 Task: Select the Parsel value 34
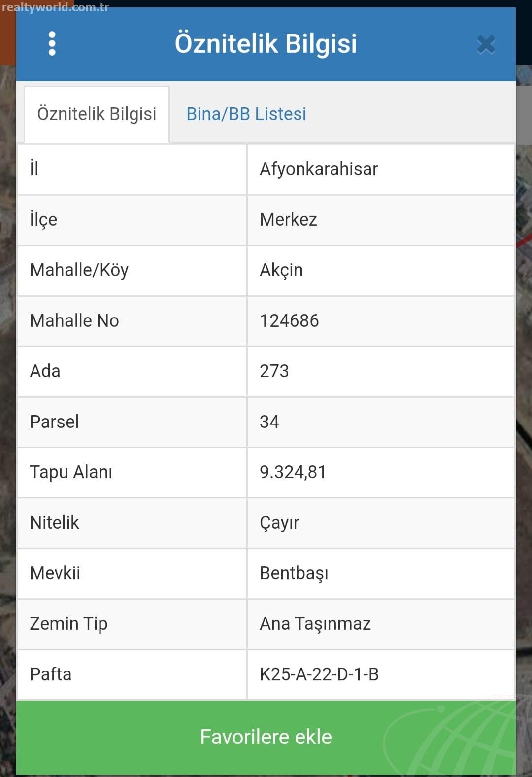tap(269, 422)
